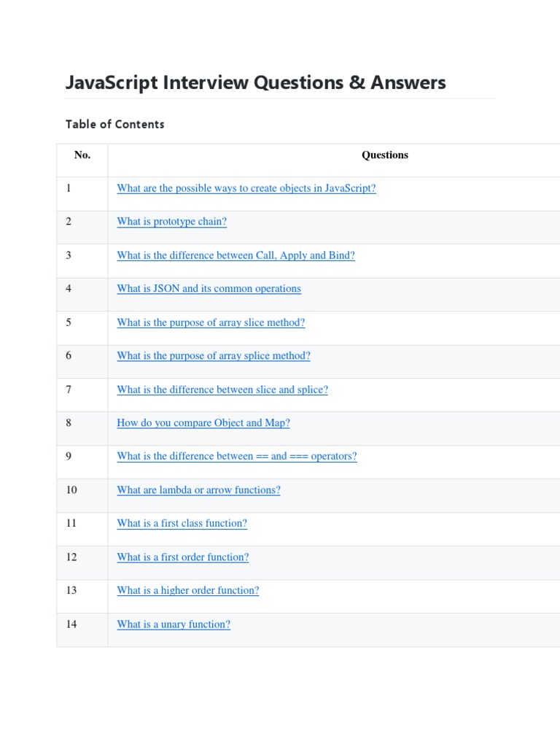Click the "JavaScript Interview Questions & Answers" title
The width and height of the screenshot is (560, 747).
tap(255, 82)
